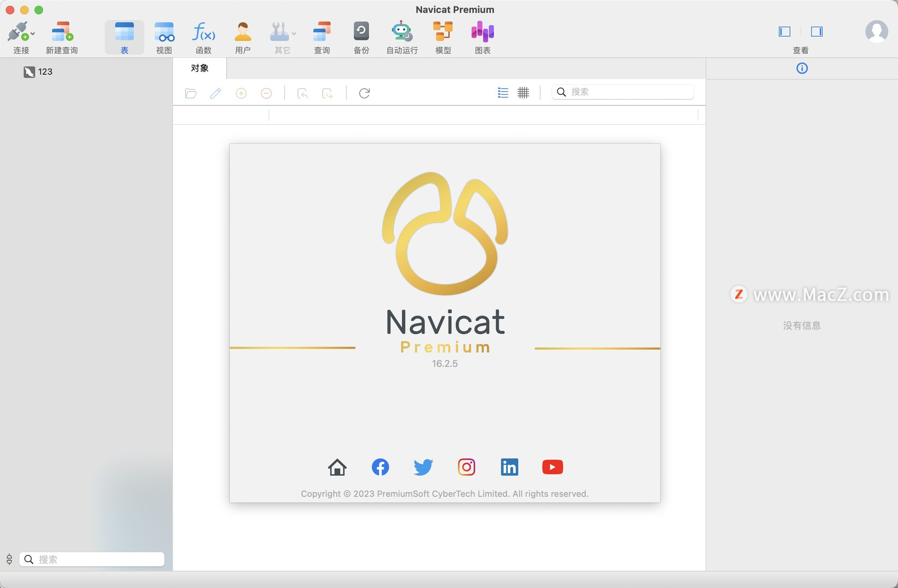Open the Navicat Instagram page
The width and height of the screenshot is (898, 588).
point(466,467)
